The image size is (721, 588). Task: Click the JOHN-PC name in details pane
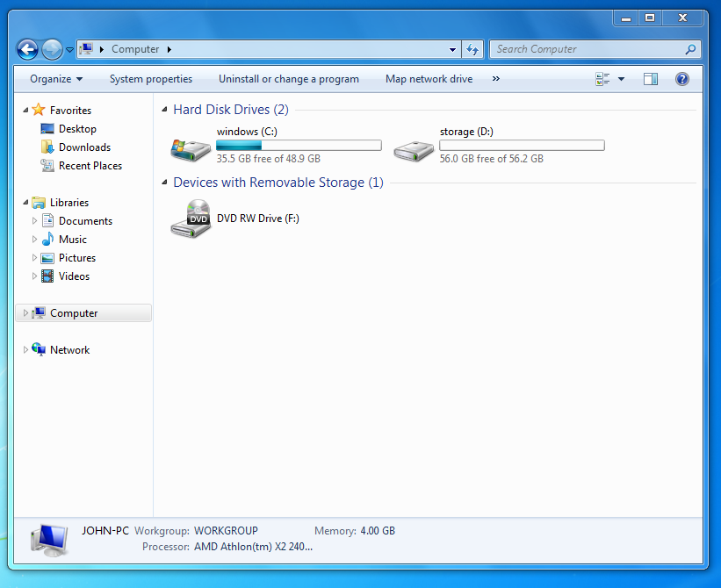[105, 531]
